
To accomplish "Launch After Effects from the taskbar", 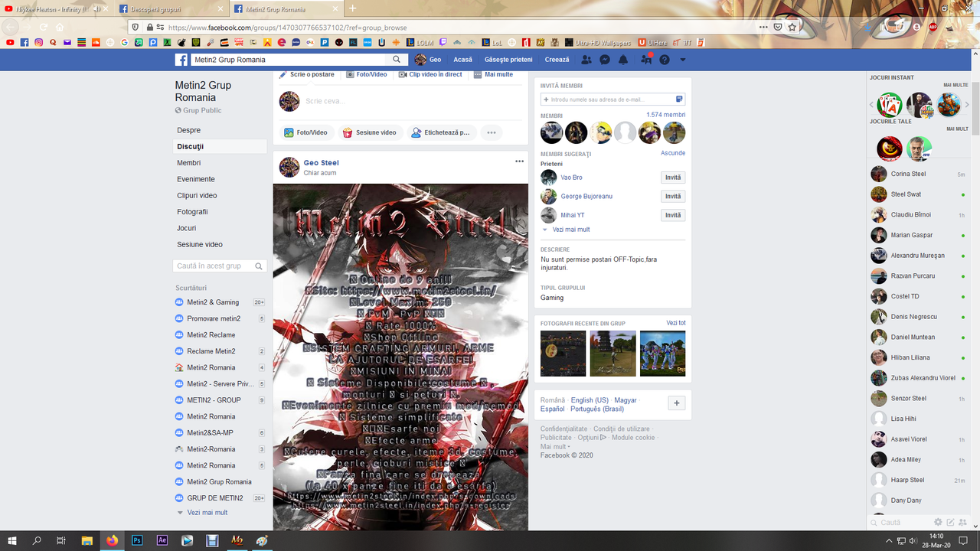I will pyautogui.click(x=162, y=540).
